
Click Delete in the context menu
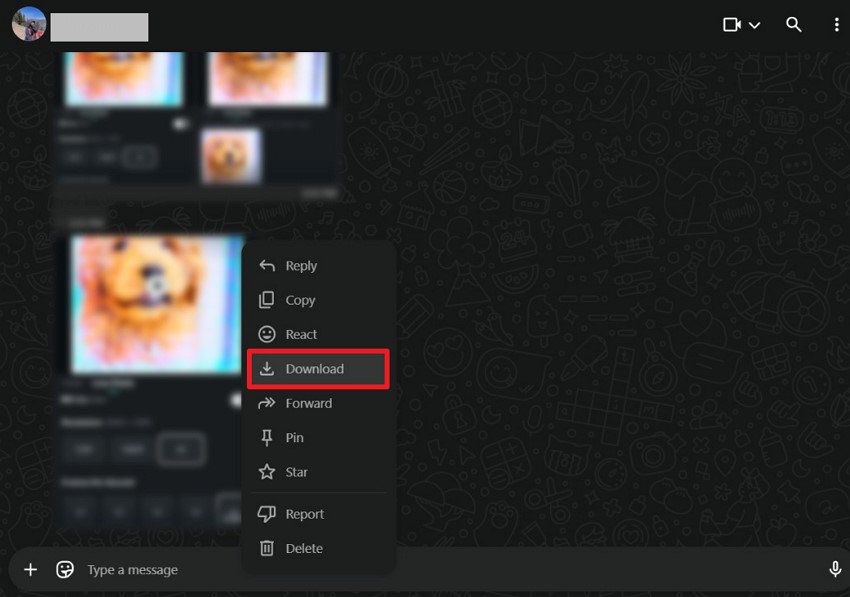point(304,548)
